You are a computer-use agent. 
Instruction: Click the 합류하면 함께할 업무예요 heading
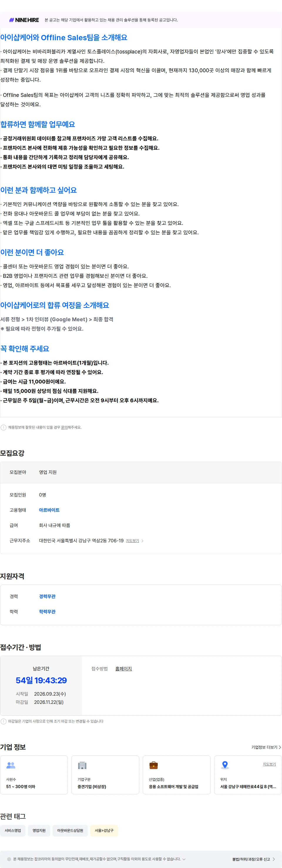[38, 124]
